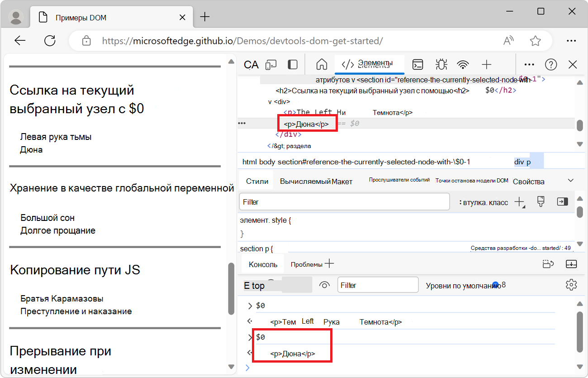This screenshot has width=588, height=378.
Task: Open the Customize DevTools three-dot menu
Action: (x=529, y=65)
